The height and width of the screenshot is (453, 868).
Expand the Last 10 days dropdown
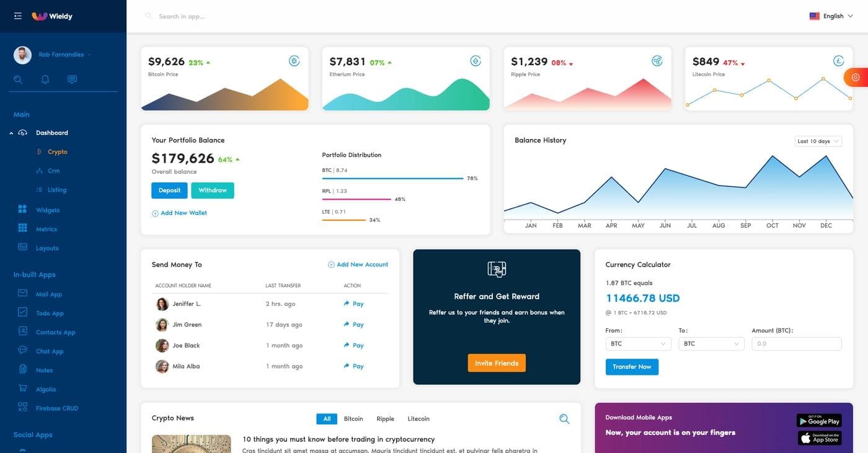click(x=818, y=141)
